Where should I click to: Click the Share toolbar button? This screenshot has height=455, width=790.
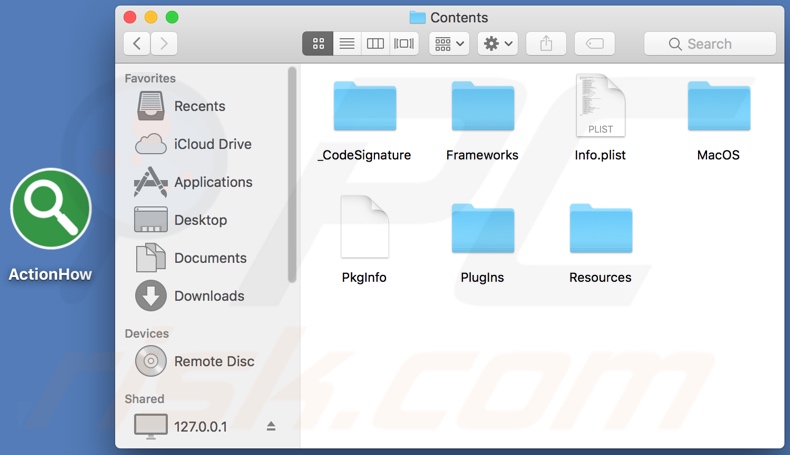click(546, 44)
